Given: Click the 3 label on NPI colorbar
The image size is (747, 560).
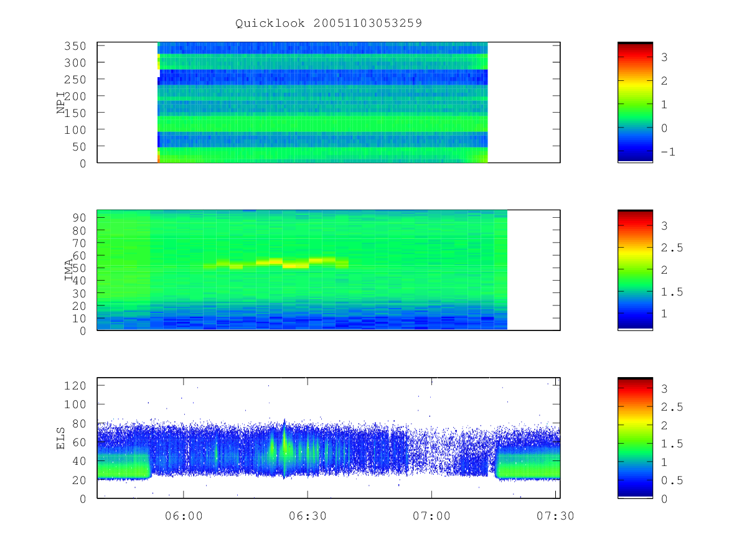Looking at the screenshot, I should 664,57.
